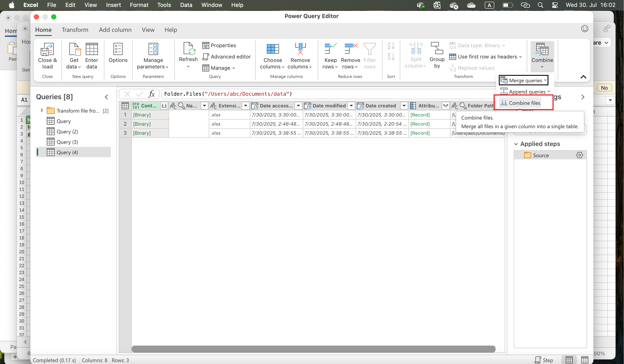Viewport: 624px width, 364px height.
Task: Open the Insert menu in macOS menu bar
Action: tap(113, 5)
